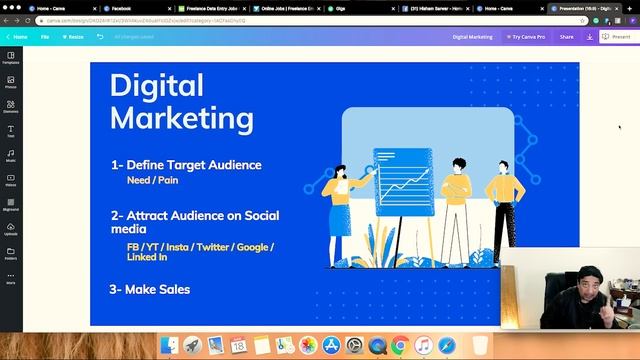Switch to the Facebook tab
The width and height of the screenshot is (640, 360).
pyautogui.click(x=137, y=8)
